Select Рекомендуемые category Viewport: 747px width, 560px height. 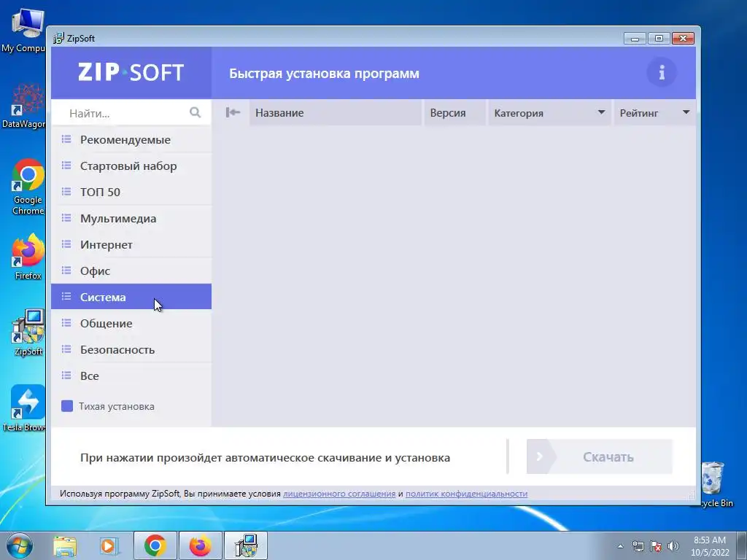click(131, 139)
